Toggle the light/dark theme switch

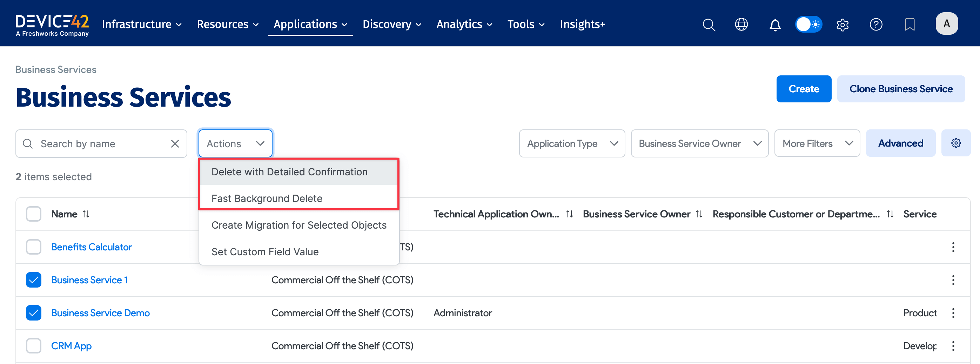(x=808, y=25)
